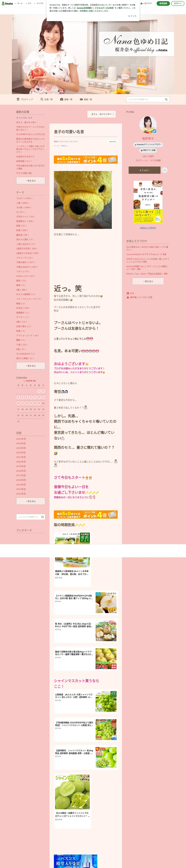This screenshot has width=186, height=868.
Task: Click the 有料プラン会員 badge
Action: pos(148,150)
